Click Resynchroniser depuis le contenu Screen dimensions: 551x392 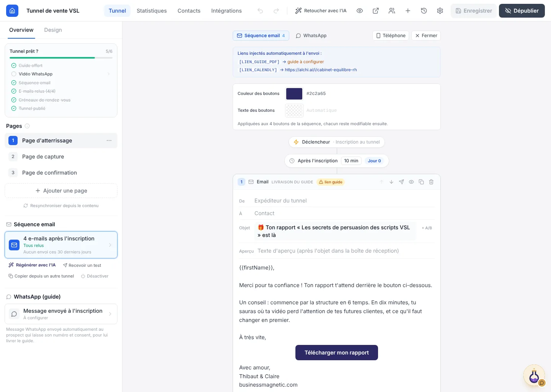(x=61, y=206)
